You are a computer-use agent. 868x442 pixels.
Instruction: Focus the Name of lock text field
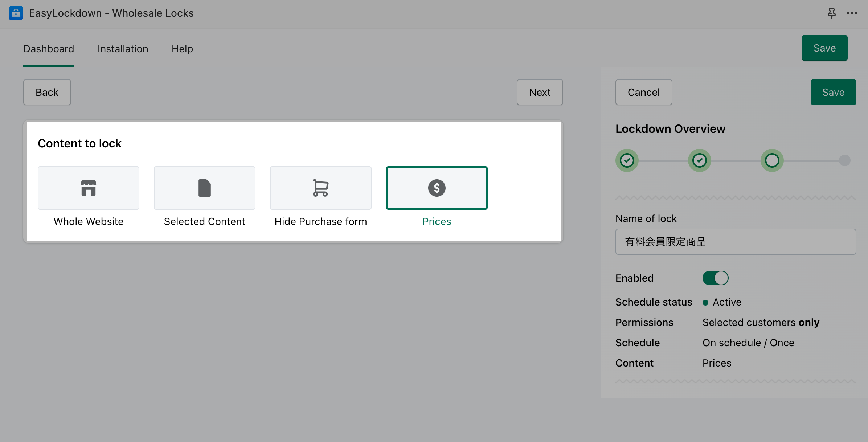pyautogui.click(x=736, y=242)
